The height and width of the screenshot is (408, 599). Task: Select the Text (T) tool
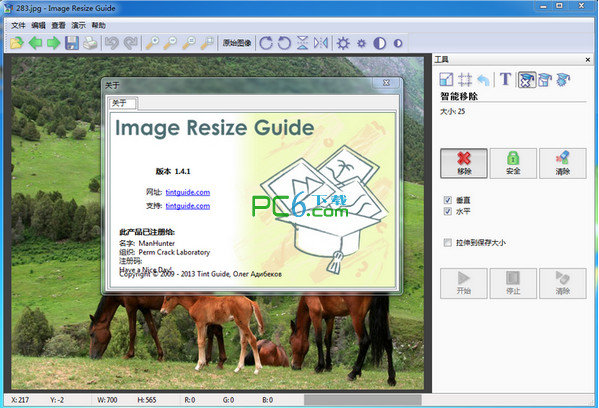tap(505, 79)
